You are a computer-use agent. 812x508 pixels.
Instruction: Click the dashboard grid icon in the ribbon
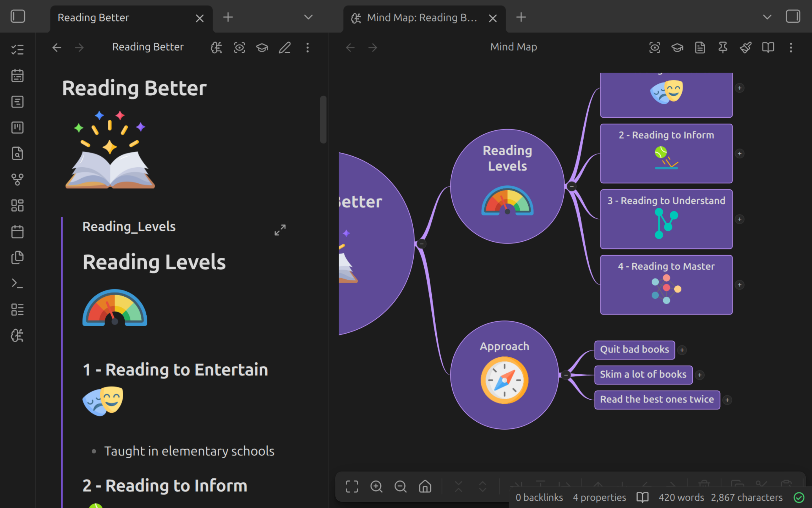17,206
